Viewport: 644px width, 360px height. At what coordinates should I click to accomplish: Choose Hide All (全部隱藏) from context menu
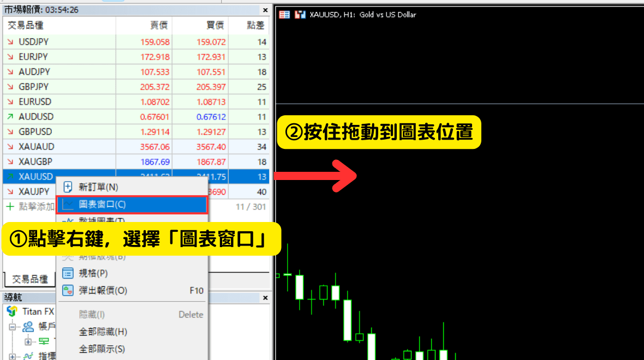(x=103, y=332)
